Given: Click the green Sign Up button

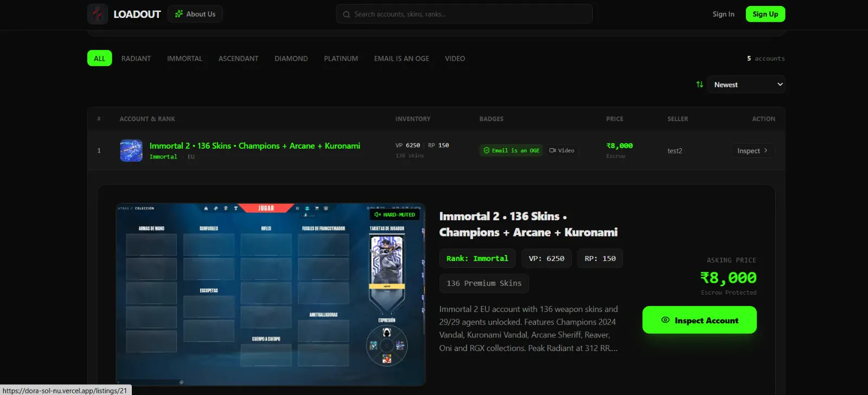Looking at the screenshot, I should (x=765, y=14).
